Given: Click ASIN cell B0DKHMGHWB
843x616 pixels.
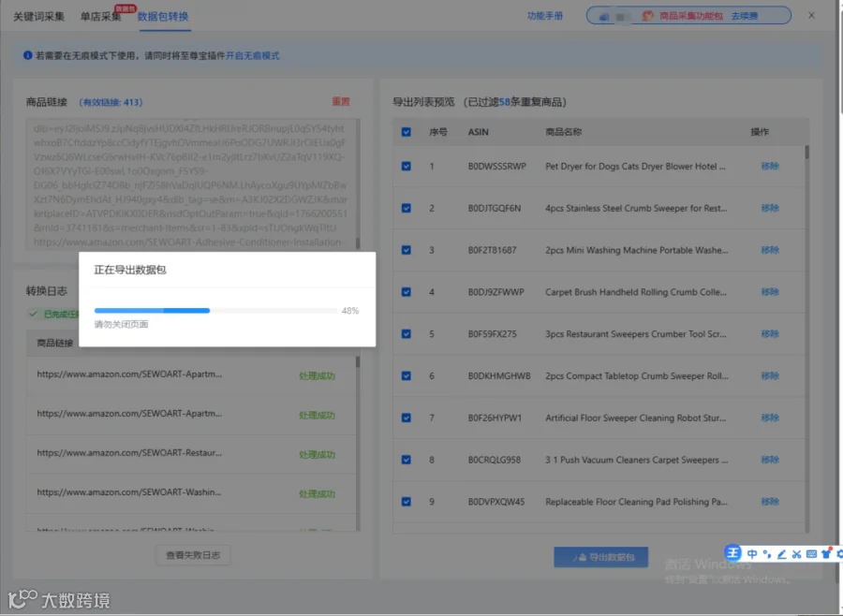Looking at the screenshot, I should [x=499, y=375].
